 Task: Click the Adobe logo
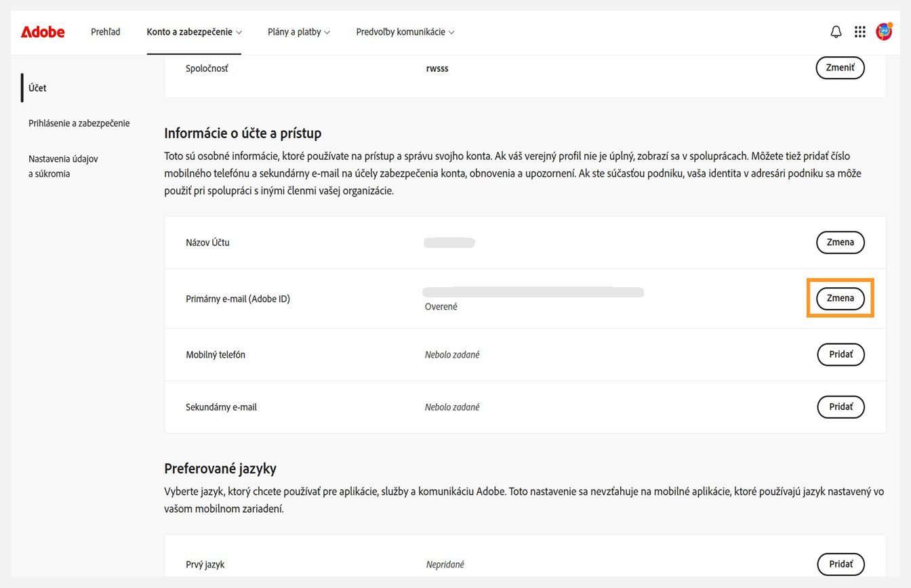[42, 31]
